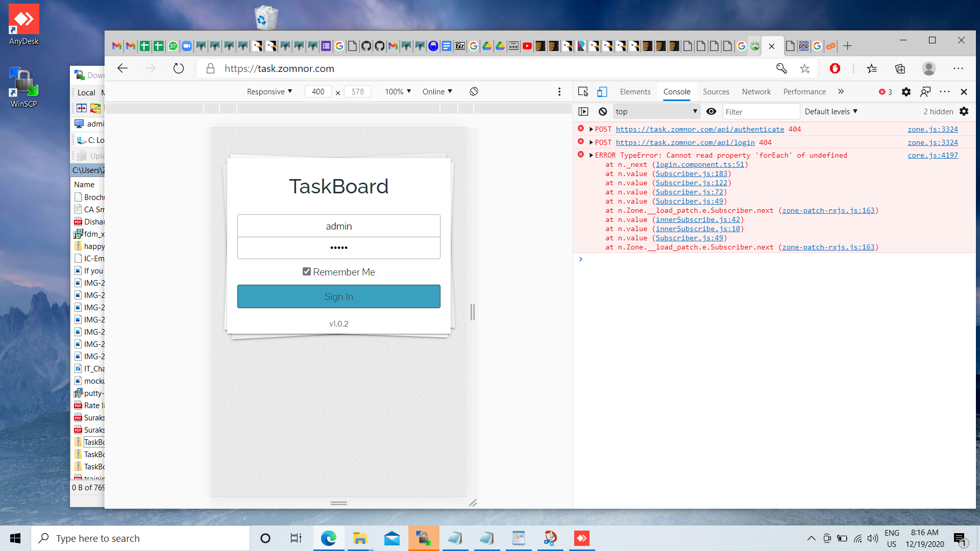This screenshot has height=551, width=980.
Task: Switch to the Network tab in DevTools
Action: click(x=756, y=91)
